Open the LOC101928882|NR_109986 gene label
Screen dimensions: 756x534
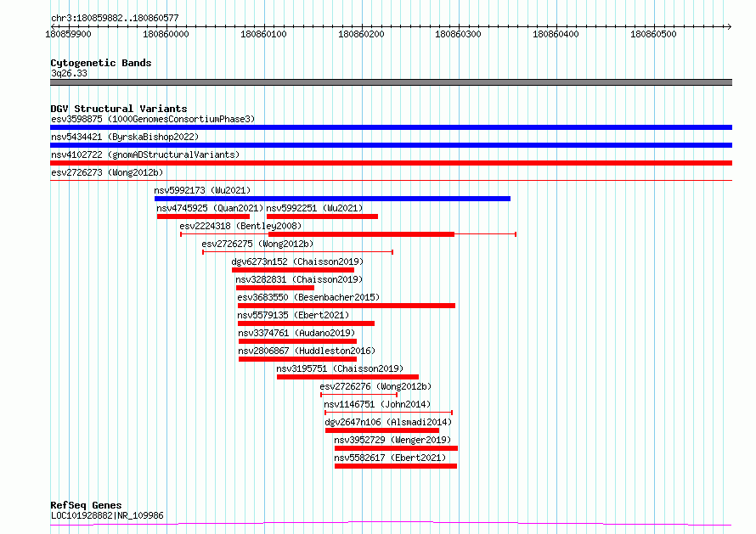pyautogui.click(x=107, y=515)
